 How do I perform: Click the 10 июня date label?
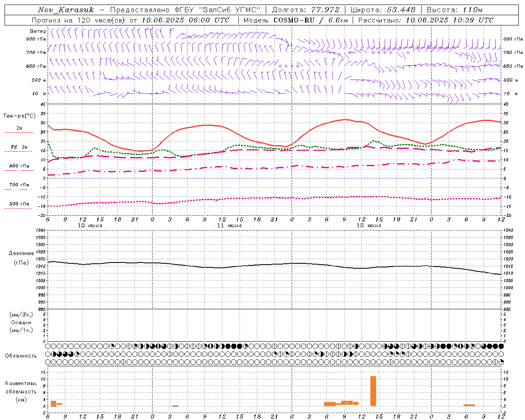tap(90, 226)
